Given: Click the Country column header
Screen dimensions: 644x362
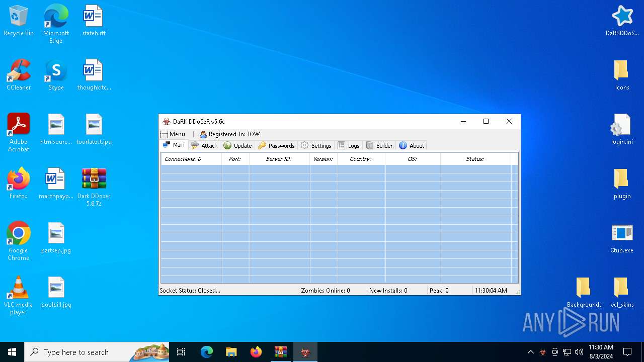Looking at the screenshot, I should 361,159.
